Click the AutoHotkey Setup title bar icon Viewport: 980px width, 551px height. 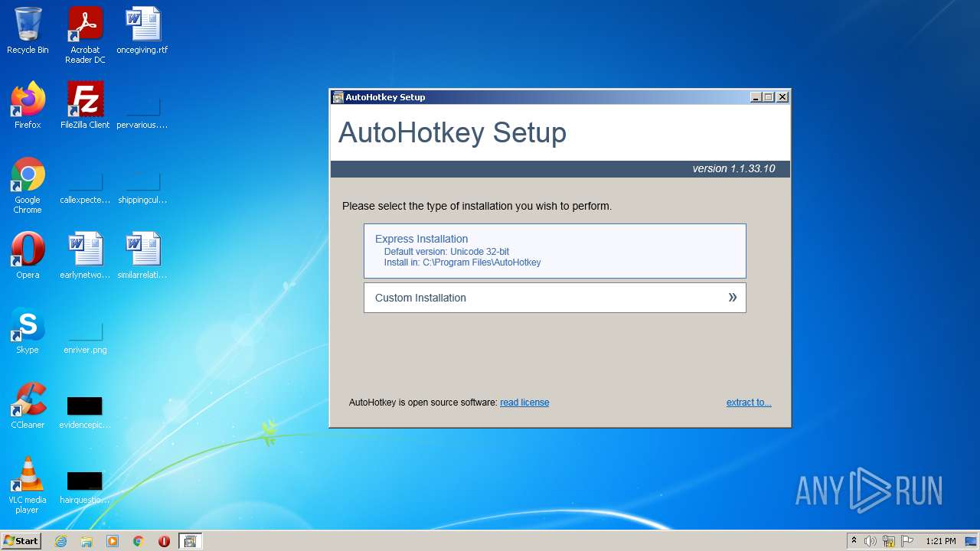coord(338,97)
